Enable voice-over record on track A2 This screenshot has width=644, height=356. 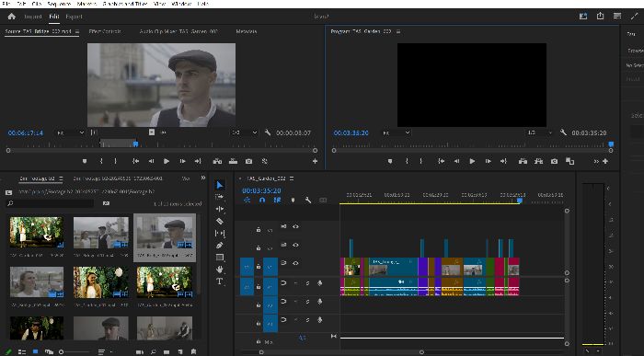[320, 302]
